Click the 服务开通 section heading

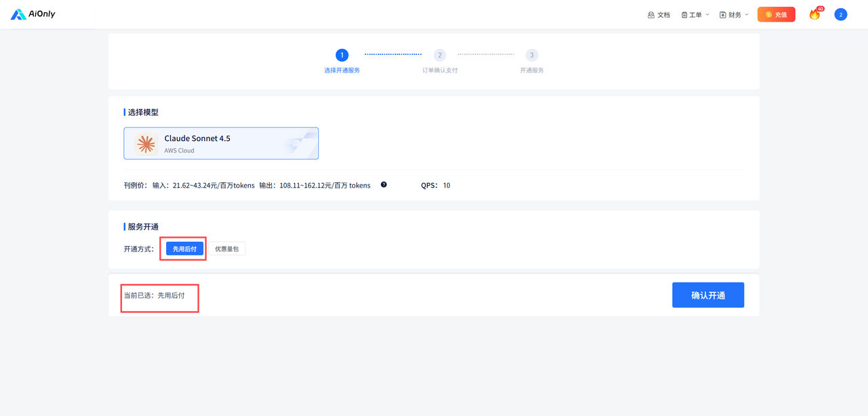(142, 226)
